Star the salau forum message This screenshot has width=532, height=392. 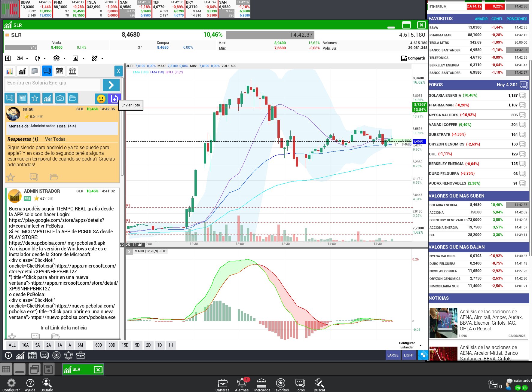[x=11, y=177]
